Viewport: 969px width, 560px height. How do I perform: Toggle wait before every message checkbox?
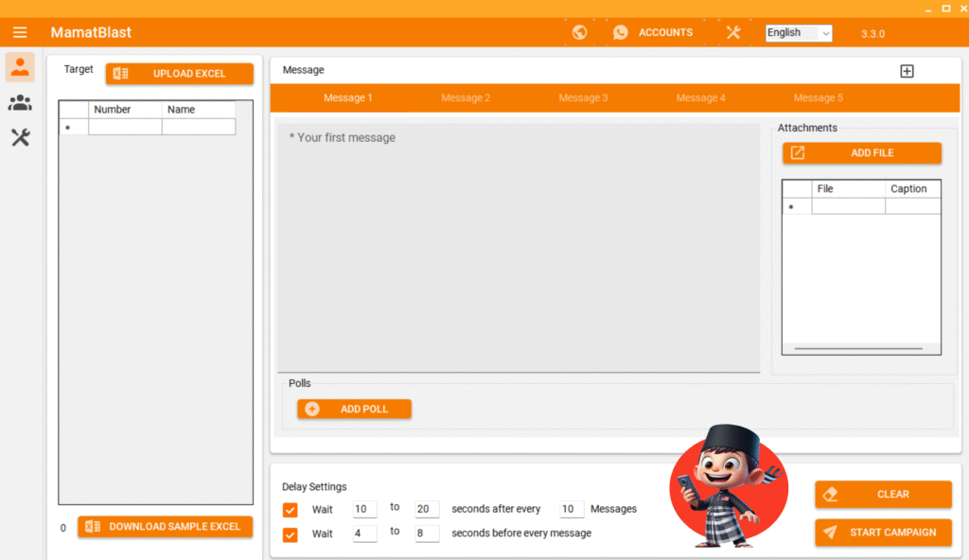(x=291, y=534)
